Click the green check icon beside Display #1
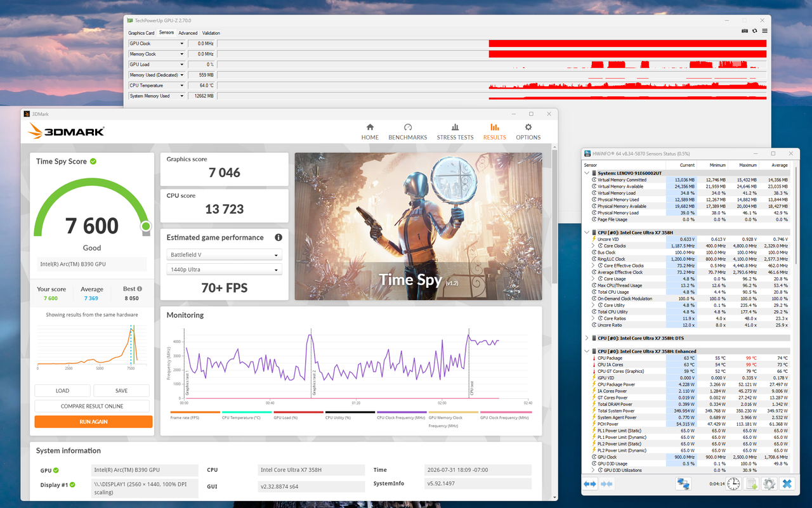The height and width of the screenshot is (508, 812). pos(72,485)
